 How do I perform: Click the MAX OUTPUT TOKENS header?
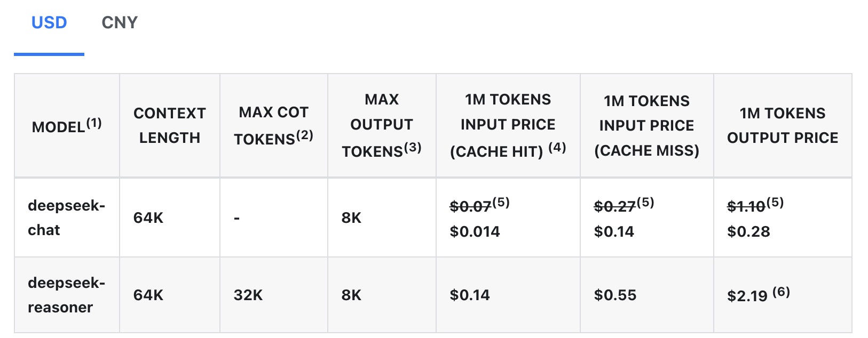pyautogui.click(x=382, y=125)
